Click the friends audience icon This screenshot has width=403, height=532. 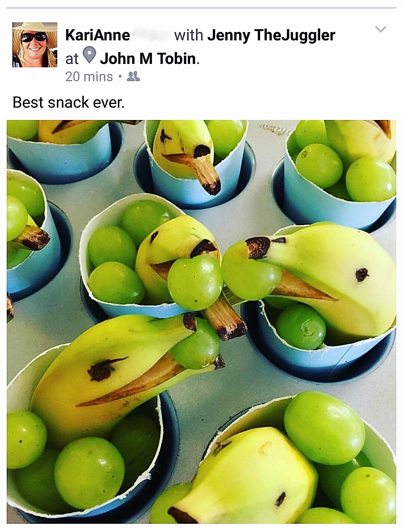click(133, 77)
